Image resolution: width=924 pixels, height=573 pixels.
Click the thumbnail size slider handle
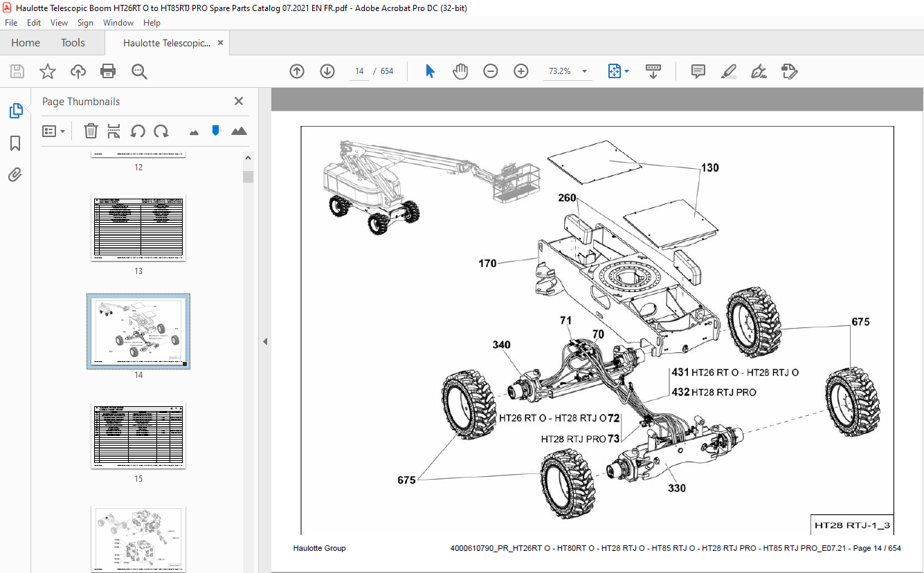coord(216,130)
